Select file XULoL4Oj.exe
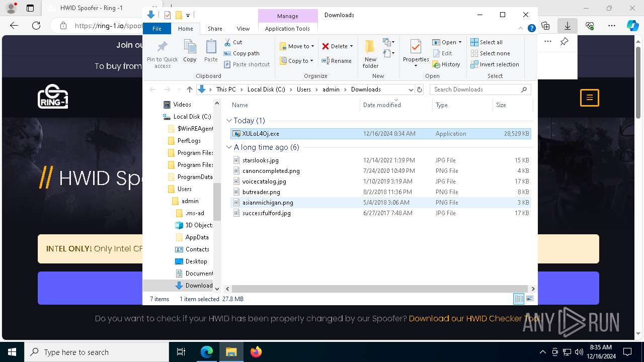Viewport: 644px width, 362px height. point(380,134)
